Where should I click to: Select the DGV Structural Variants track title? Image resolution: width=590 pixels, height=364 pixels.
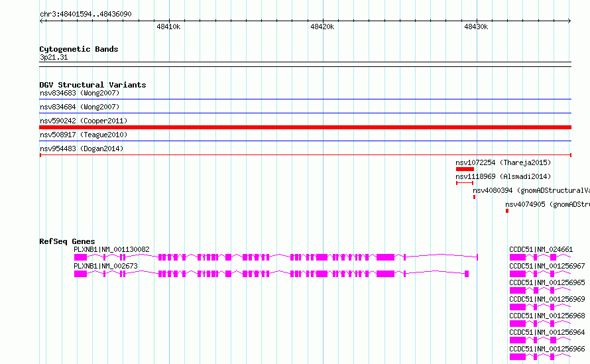(93, 85)
